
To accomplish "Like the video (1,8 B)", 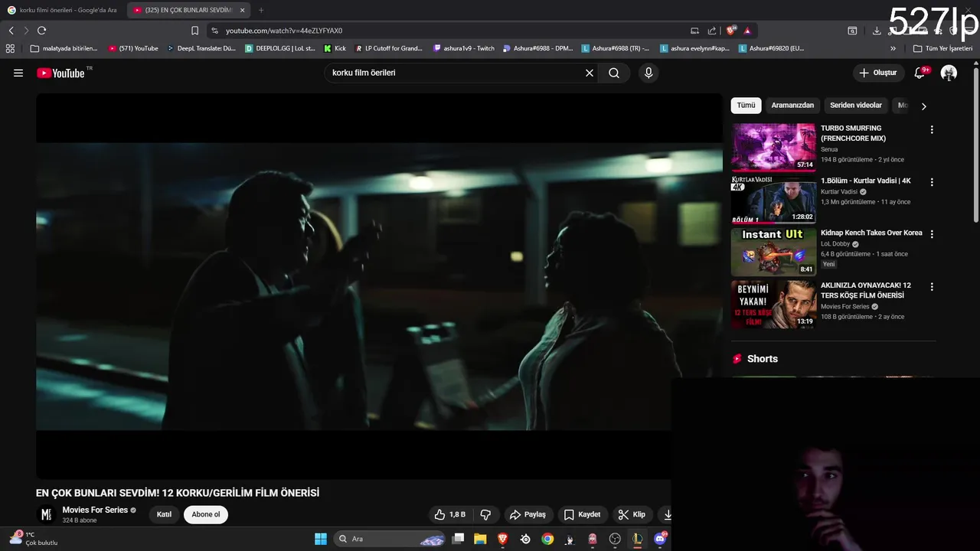I will pos(450,514).
